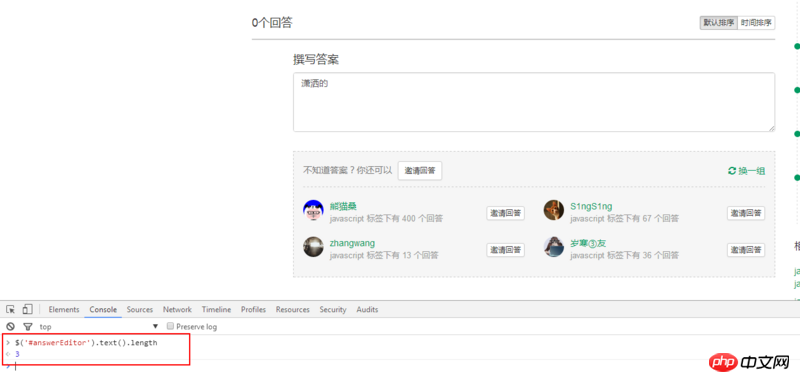The height and width of the screenshot is (382, 800).
Task: Click text 'javascript 标签下有 13 个回答'
Action: pyautogui.click(x=384, y=255)
